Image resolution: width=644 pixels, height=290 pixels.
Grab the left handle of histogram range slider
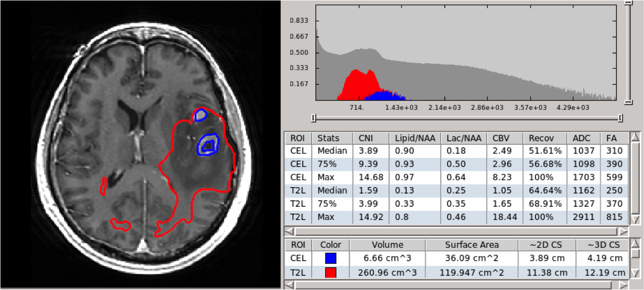pyautogui.click(x=314, y=118)
